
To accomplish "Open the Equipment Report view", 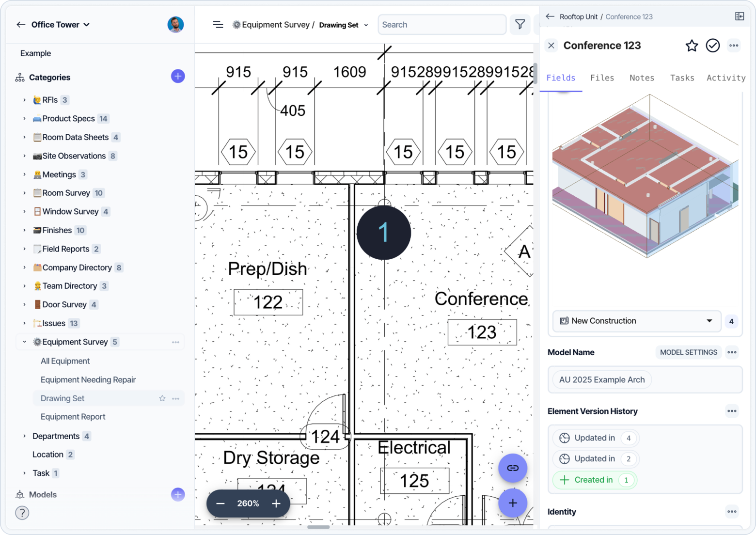I will (73, 417).
